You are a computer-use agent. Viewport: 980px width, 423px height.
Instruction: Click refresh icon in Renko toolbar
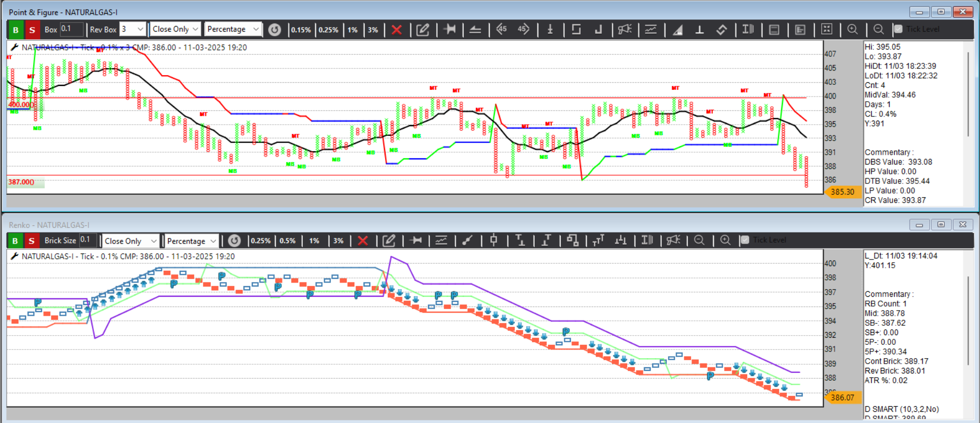pyautogui.click(x=234, y=241)
